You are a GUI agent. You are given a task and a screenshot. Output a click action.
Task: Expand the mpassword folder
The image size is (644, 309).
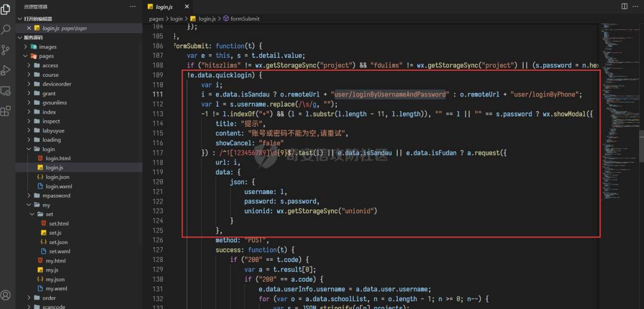pyautogui.click(x=56, y=195)
